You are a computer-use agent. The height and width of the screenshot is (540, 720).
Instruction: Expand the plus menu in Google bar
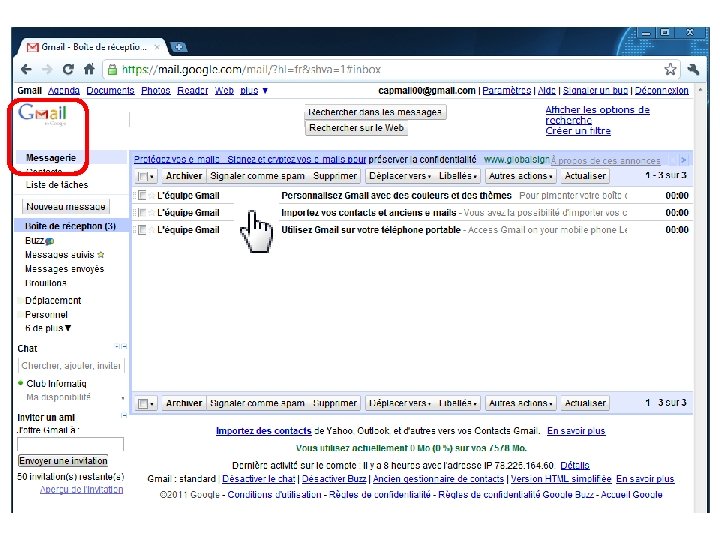(254, 91)
